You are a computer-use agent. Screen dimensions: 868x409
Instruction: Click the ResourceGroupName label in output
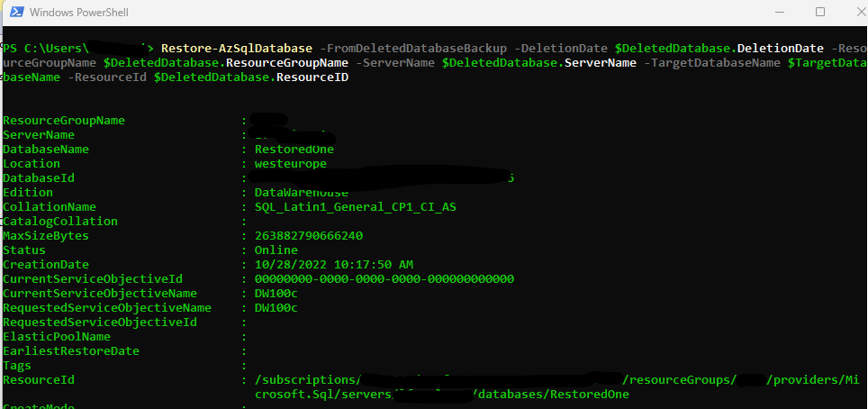[64, 120]
